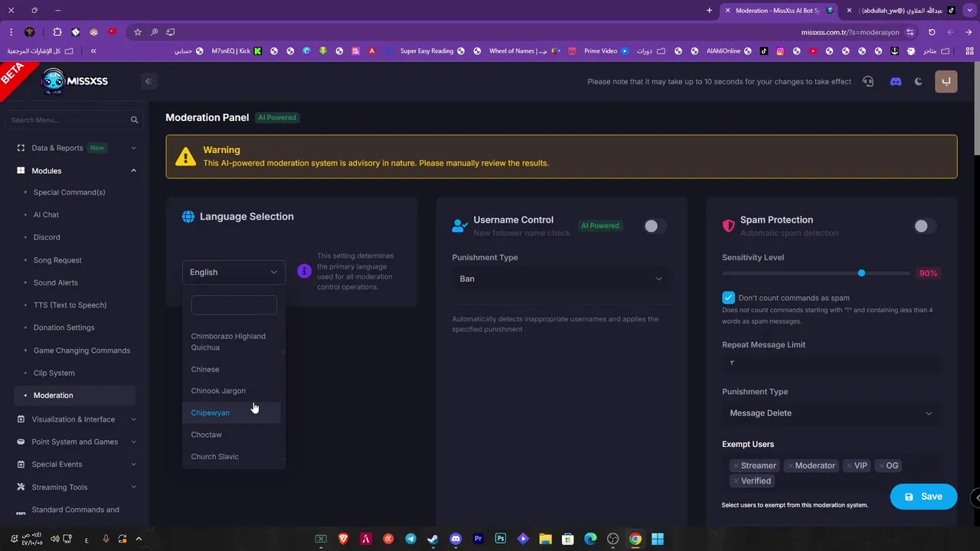
Task: Uncheck Don't count commands as spam
Action: (x=728, y=298)
